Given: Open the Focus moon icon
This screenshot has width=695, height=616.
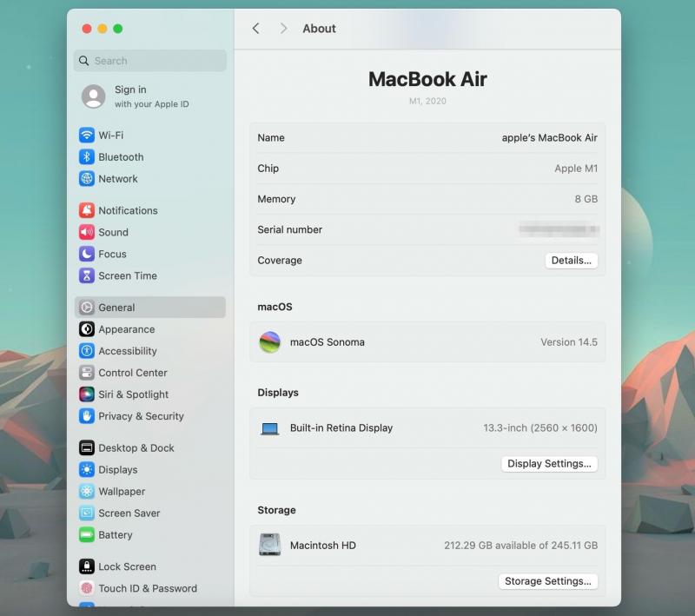Looking at the screenshot, I should [87, 254].
